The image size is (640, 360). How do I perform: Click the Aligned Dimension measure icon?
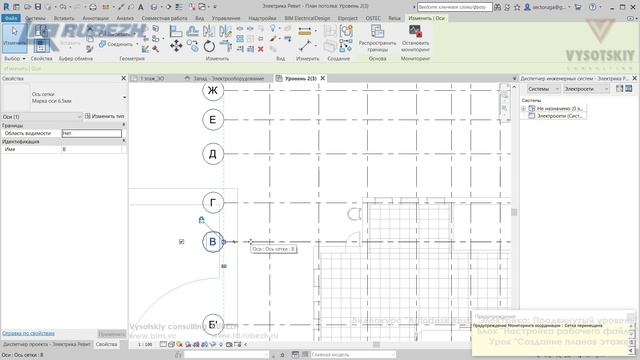click(x=305, y=31)
